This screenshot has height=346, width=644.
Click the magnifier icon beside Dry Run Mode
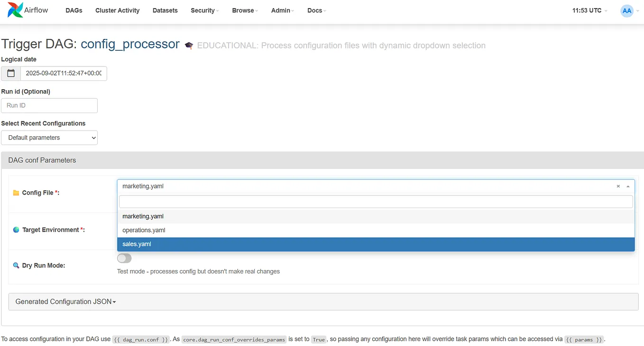click(x=16, y=265)
